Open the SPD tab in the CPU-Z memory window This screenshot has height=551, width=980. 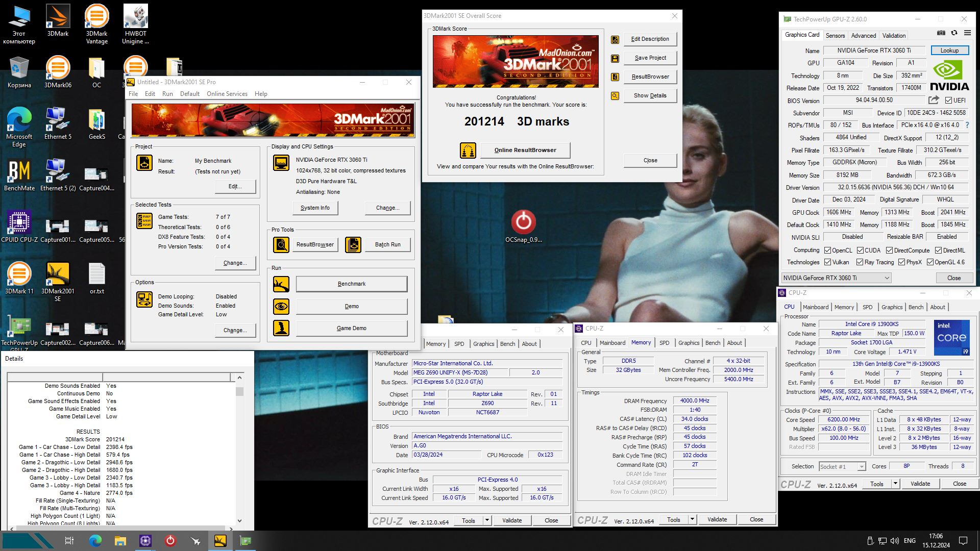coord(664,343)
